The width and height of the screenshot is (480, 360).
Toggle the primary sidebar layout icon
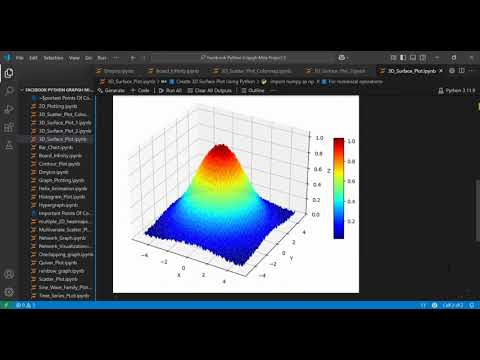pos(403,58)
